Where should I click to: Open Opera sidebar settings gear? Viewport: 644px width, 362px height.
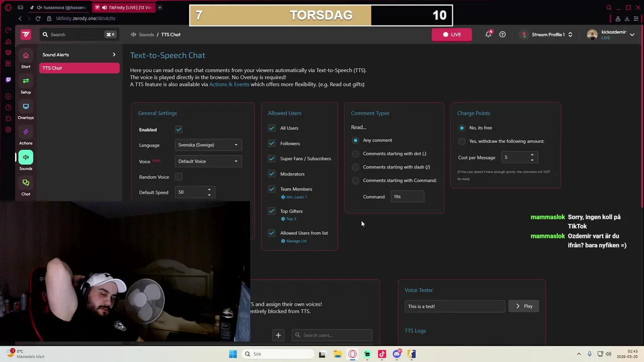pos(8,130)
